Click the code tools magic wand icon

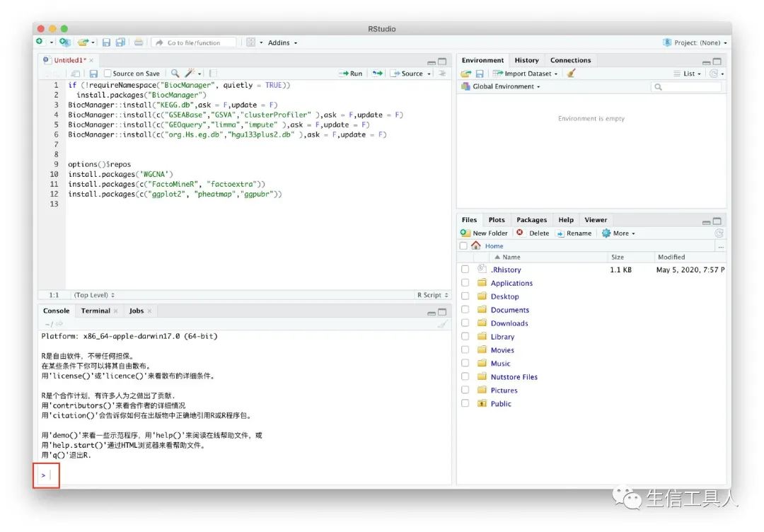pyautogui.click(x=190, y=73)
